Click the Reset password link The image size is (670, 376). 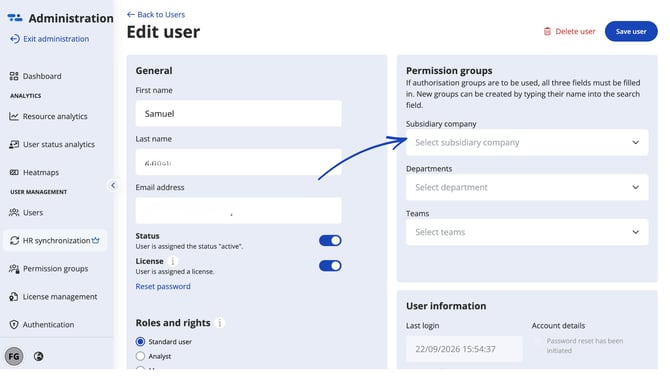pyautogui.click(x=163, y=286)
